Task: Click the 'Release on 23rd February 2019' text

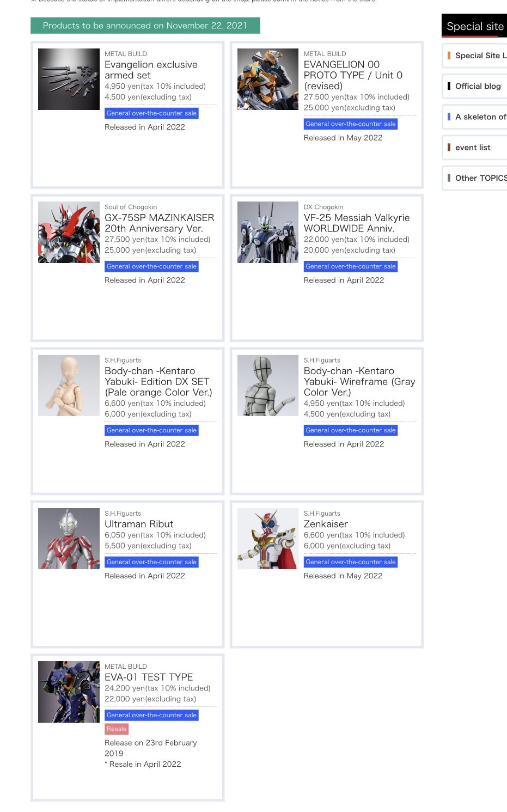Action: coord(151,748)
